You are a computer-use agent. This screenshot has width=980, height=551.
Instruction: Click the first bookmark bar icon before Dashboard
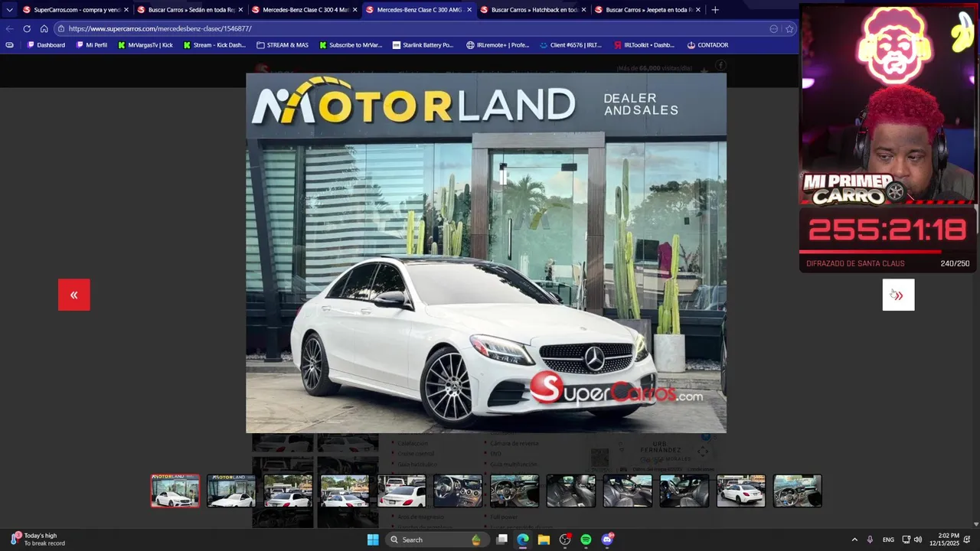(9, 45)
